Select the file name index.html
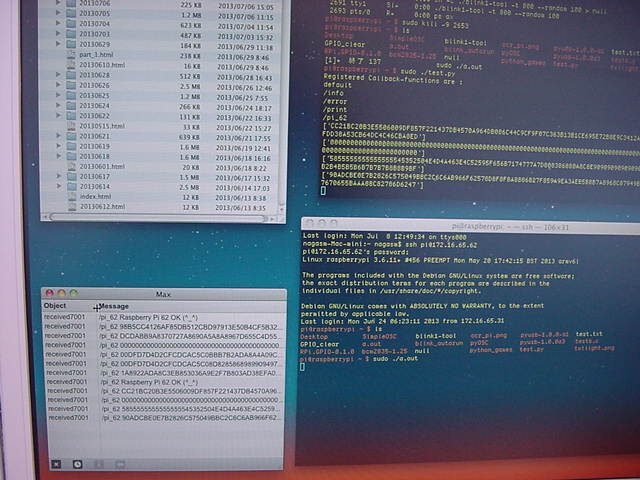The image size is (640, 480). pos(96,196)
